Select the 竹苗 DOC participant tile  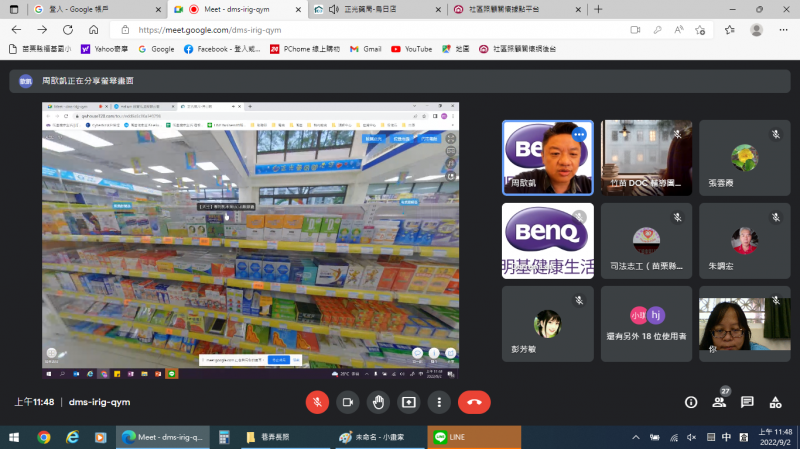pyautogui.click(x=646, y=158)
